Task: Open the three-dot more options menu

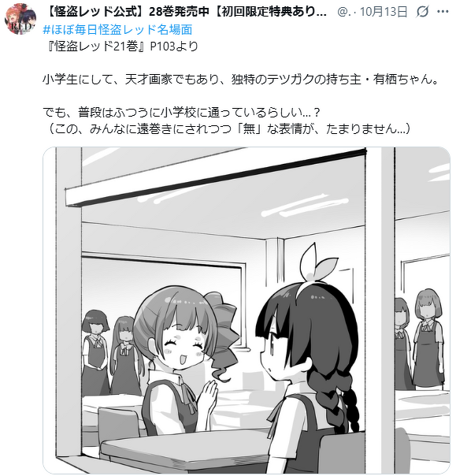Action: pyautogui.click(x=443, y=12)
